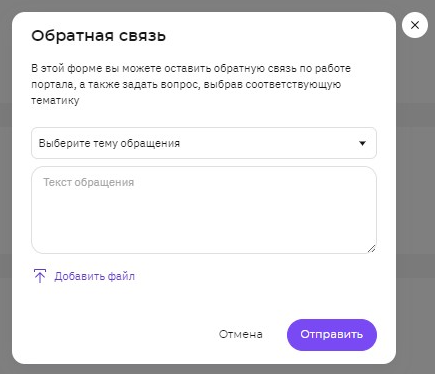Click the description paragraph about портала feedback

coord(191,84)
